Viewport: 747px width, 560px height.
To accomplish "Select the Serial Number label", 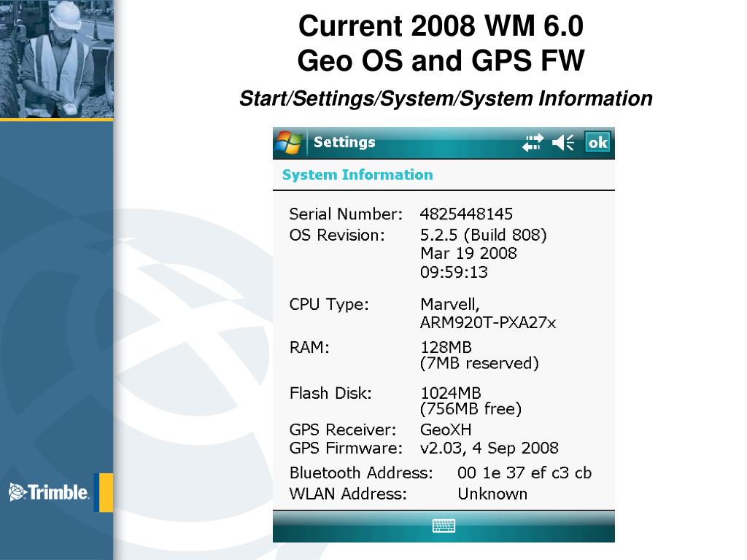I will click(x=346, y=214).
